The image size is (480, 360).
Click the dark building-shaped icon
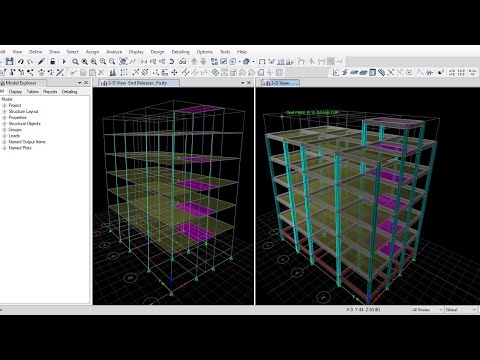(x=113, y=72)
